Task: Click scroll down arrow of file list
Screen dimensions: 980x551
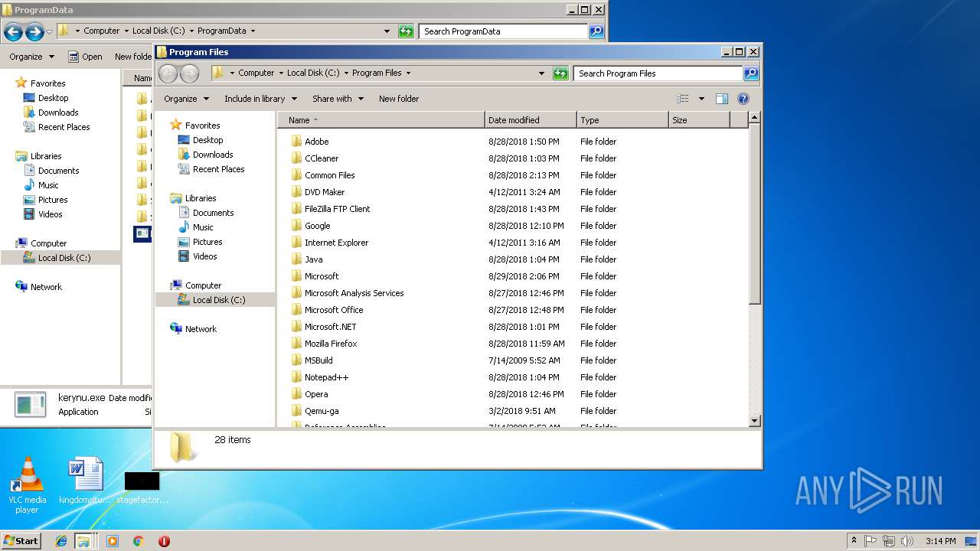Action: [x=754, y=420]
